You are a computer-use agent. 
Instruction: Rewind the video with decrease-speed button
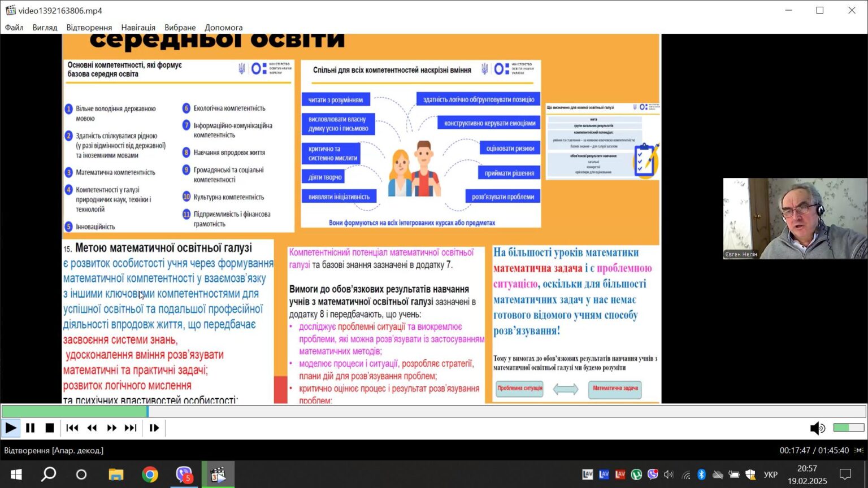(92, 428)
